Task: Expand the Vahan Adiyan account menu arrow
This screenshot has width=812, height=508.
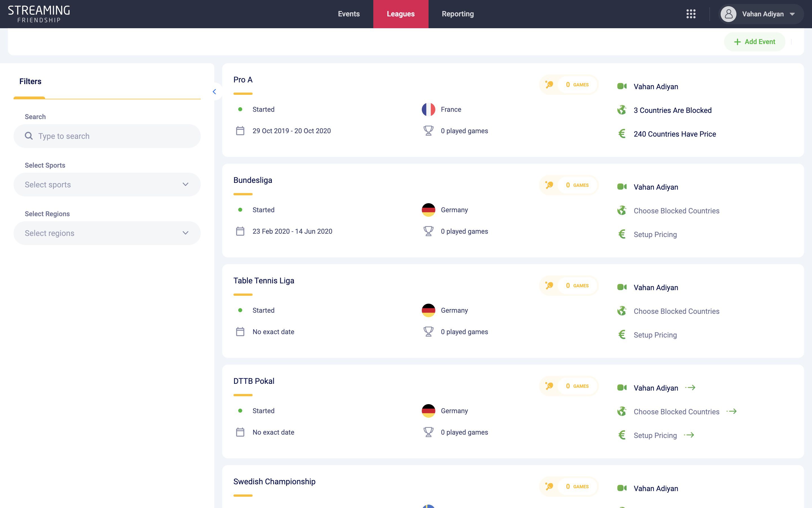Action: (x=792, y=14)
